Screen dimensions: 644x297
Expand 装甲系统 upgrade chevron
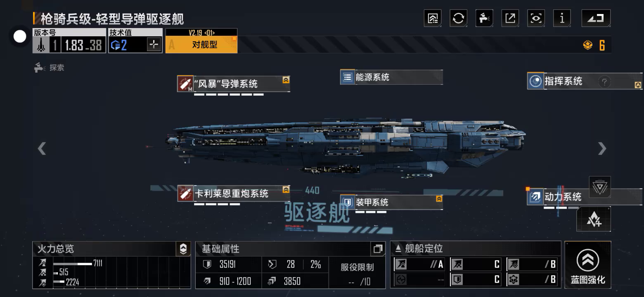[x=439, y=199]
